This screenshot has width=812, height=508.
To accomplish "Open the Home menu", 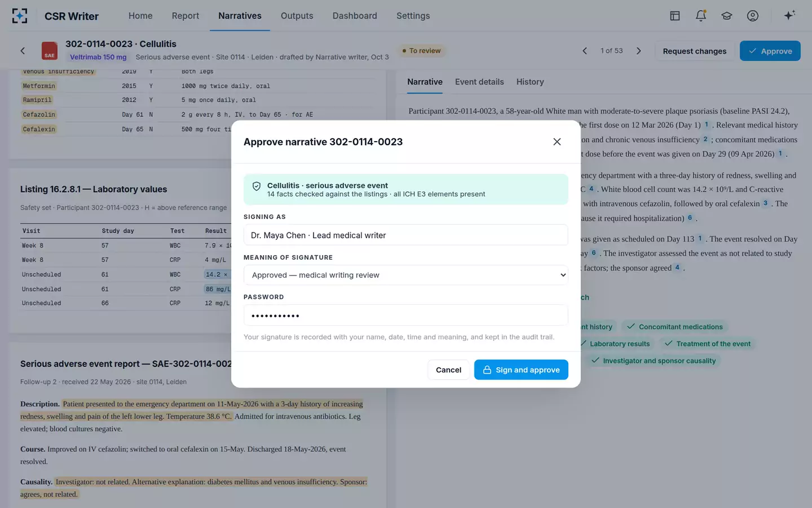I will [140, 16].
